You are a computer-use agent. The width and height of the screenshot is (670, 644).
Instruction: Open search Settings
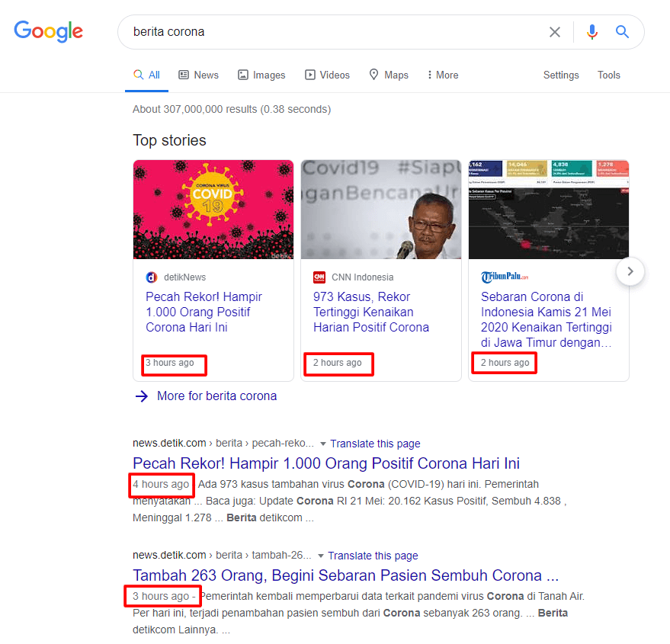561,75
